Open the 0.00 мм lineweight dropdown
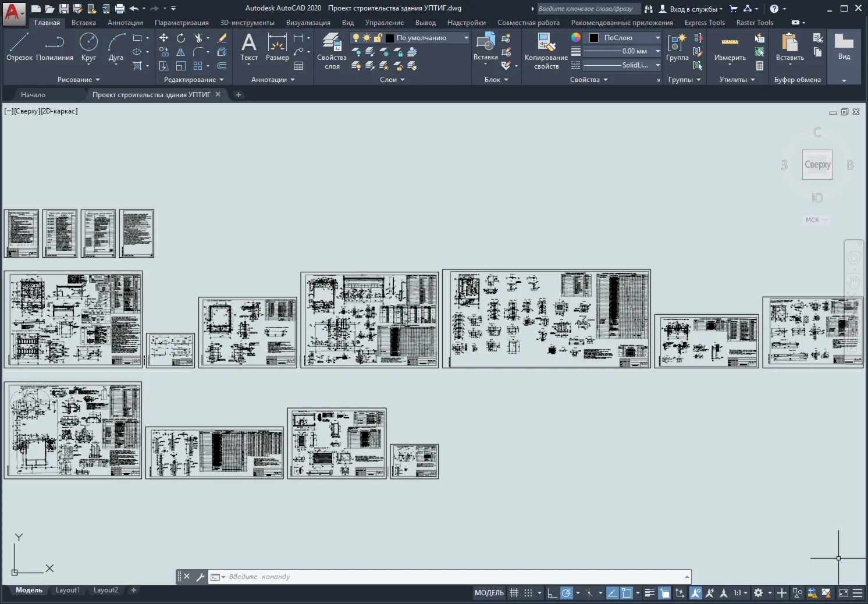868x604 pixels. [x=622, y=51]
